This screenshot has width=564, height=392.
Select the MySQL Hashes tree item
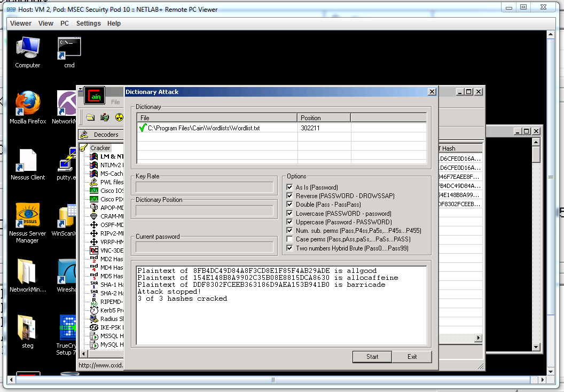pyautogui.click(x=107, y=344)
